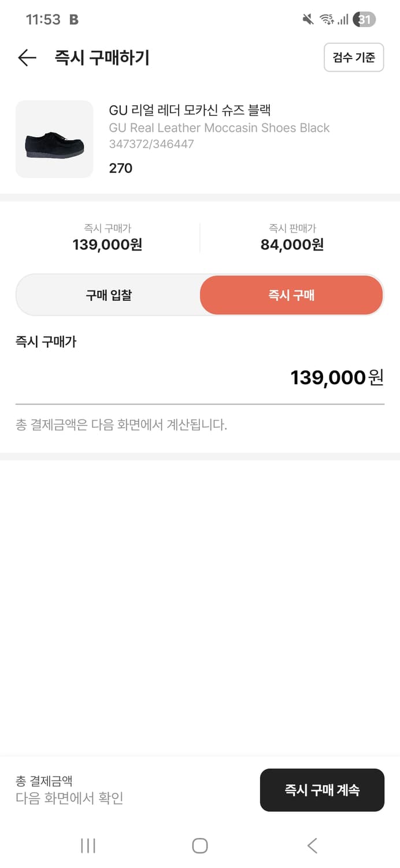Tap the product name GU 리얼 레더 모카신

coord(191,110)
